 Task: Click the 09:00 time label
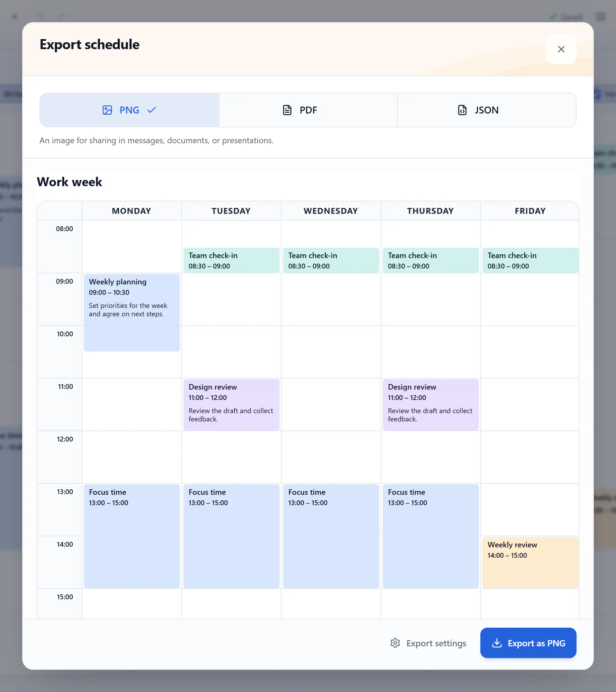coord(64,281)
